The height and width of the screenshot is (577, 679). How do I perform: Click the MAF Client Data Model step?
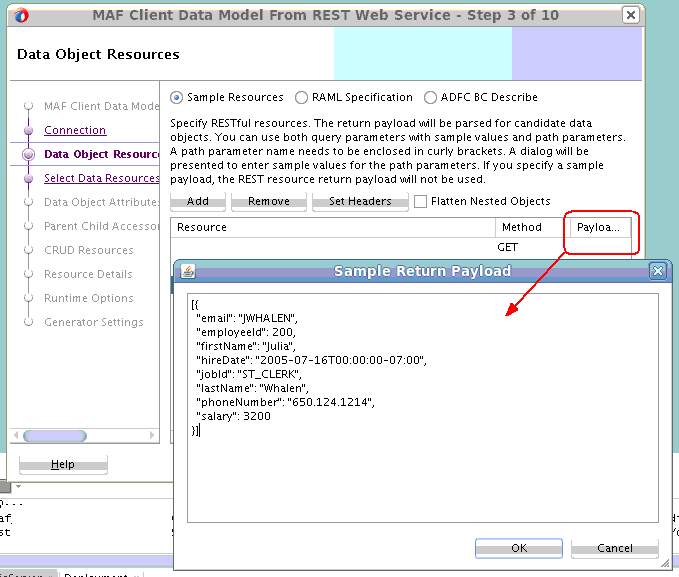pyautogui.click(x=102, y=106)
